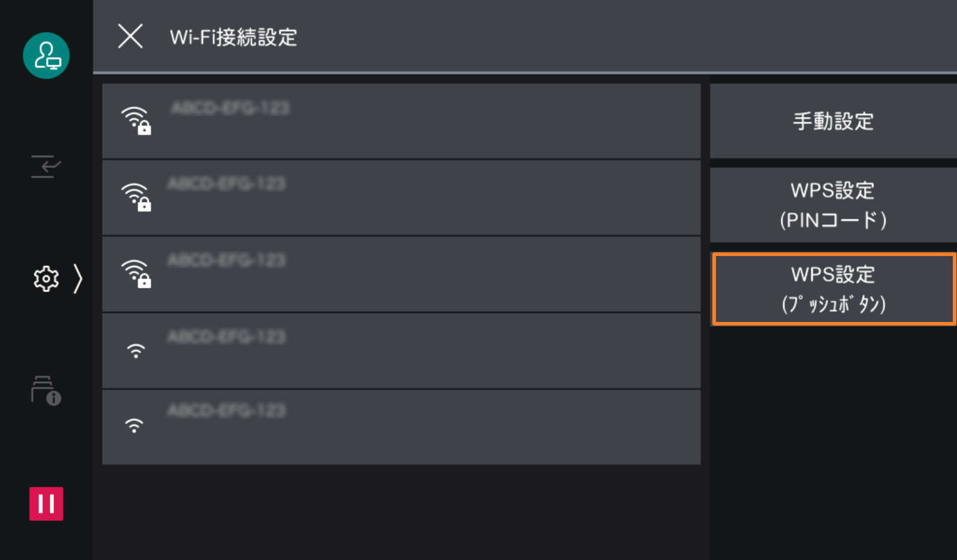Open the printer device information icon

46,391
